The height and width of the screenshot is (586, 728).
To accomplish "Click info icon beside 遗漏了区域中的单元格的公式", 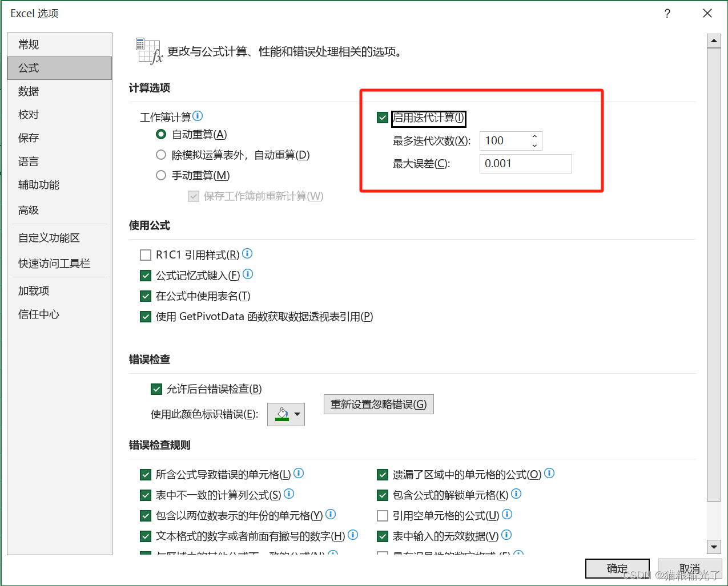I will 549,473.
